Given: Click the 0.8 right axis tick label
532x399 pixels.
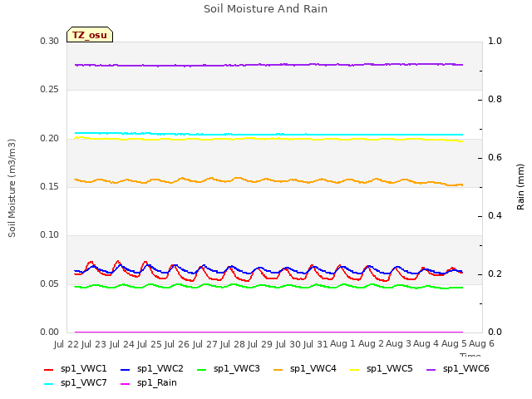Looking at the screenshot, I should click(x=495, y=100).
